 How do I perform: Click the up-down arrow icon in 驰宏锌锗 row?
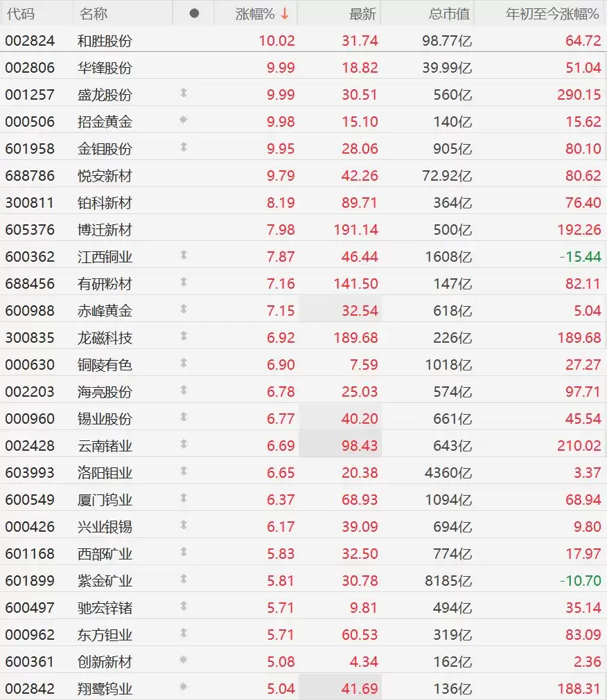pos(183,606)
